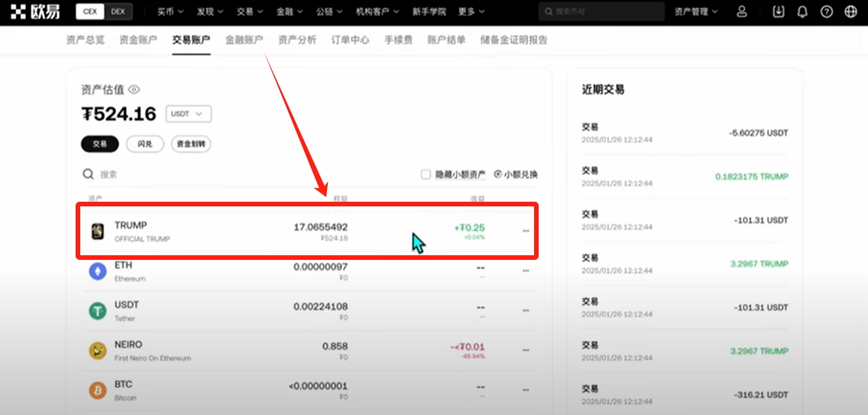Open more options for ETH row
This screenshot has height=415, width=868.
pos(526,271)
